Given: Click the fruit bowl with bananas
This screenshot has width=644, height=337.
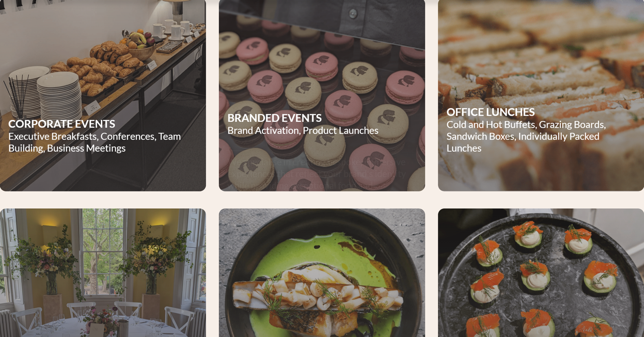Looking at the screenshot, I should (139, 45).
